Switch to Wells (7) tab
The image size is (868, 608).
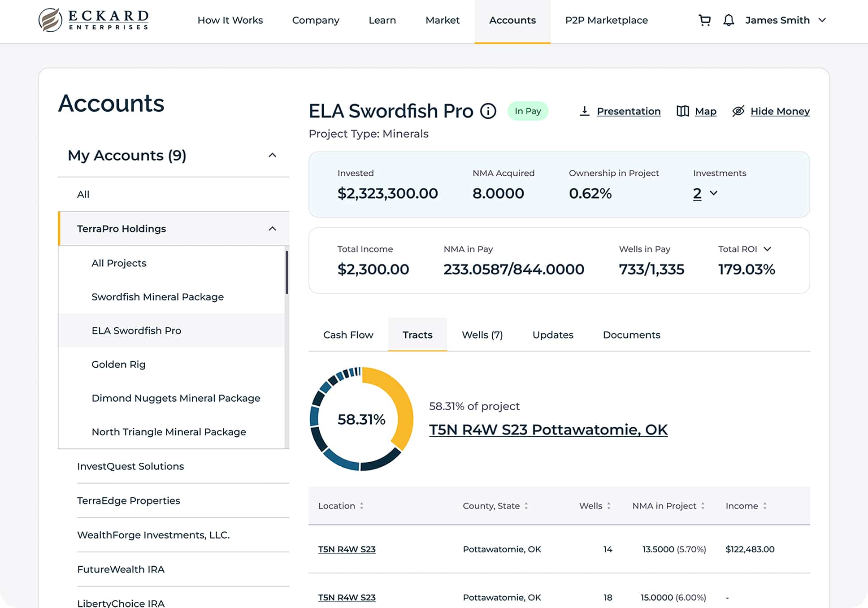pos(482,334)
